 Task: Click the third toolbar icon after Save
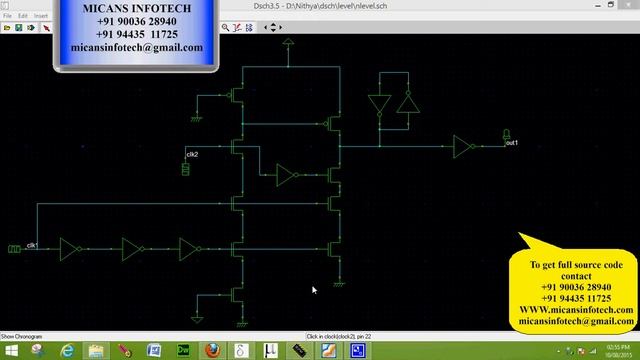(x=31, y=28)
